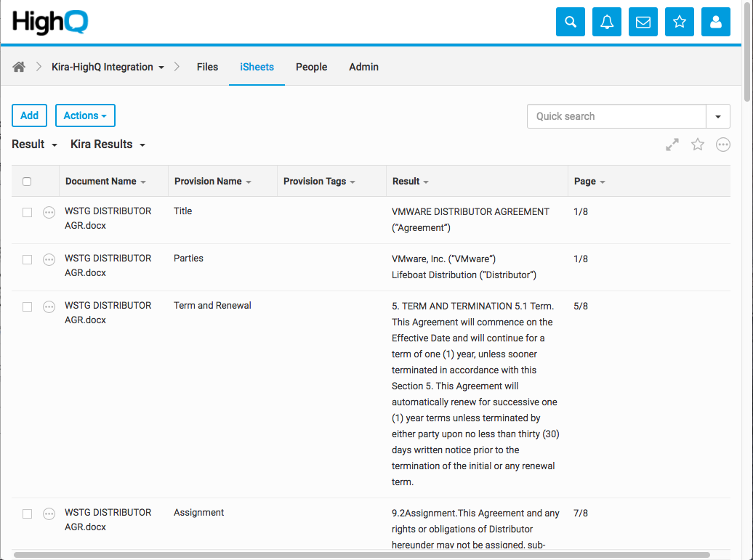753x560 pixels.
Task: Favourite this iSheet view with star outline
Action: coord(697,145)
